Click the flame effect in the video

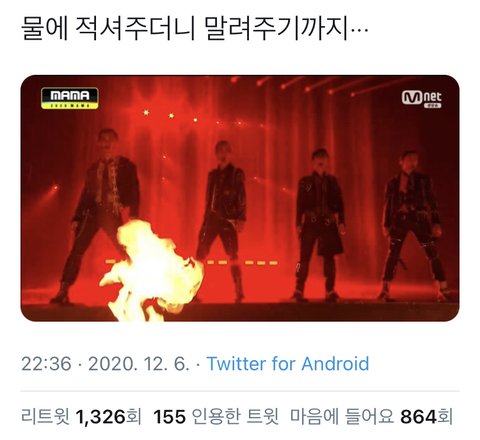click(152, 272)
